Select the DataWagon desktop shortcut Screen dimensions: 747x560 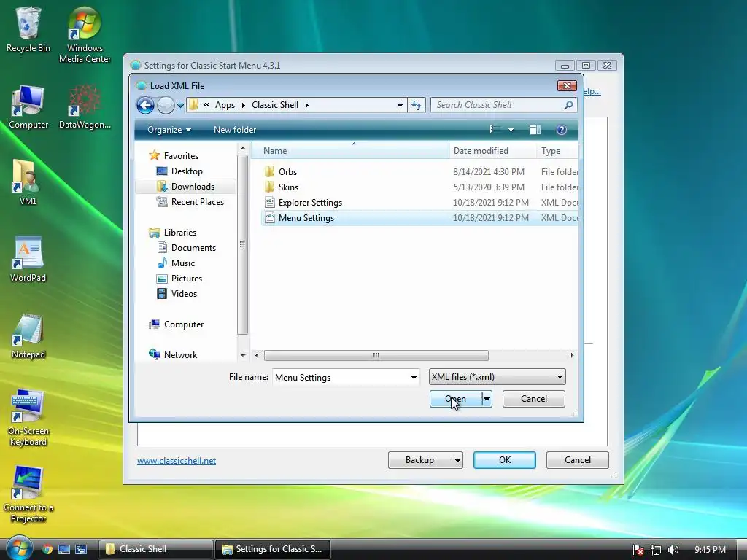85,107
